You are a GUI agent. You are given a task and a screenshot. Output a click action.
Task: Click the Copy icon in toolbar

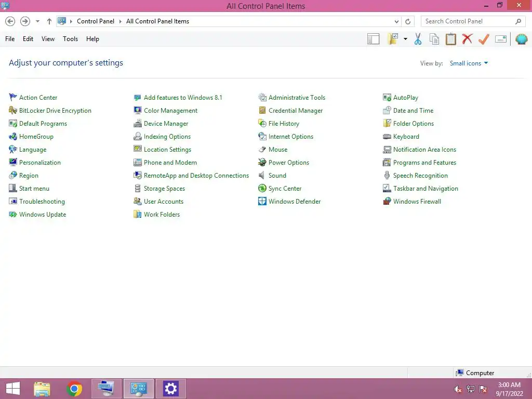434,39
